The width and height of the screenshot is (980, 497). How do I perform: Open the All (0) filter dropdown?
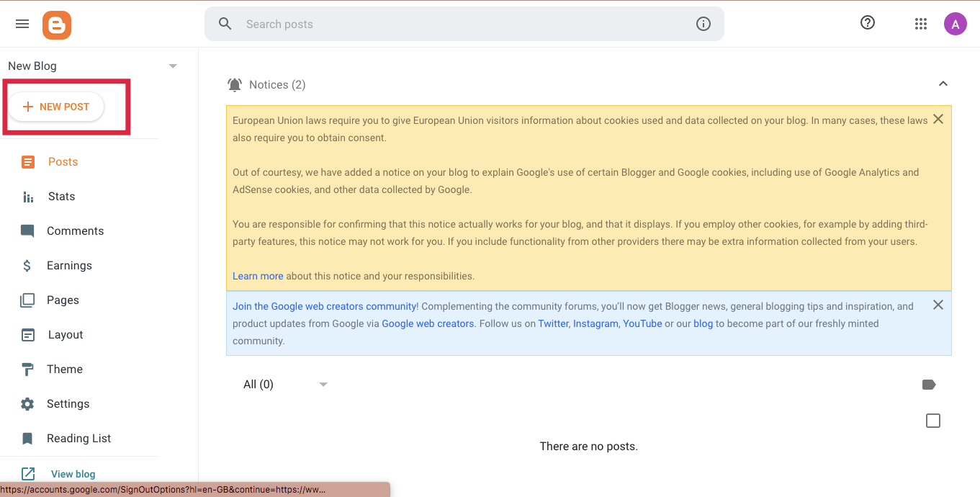pyautogui.click(x=285, y=385)
